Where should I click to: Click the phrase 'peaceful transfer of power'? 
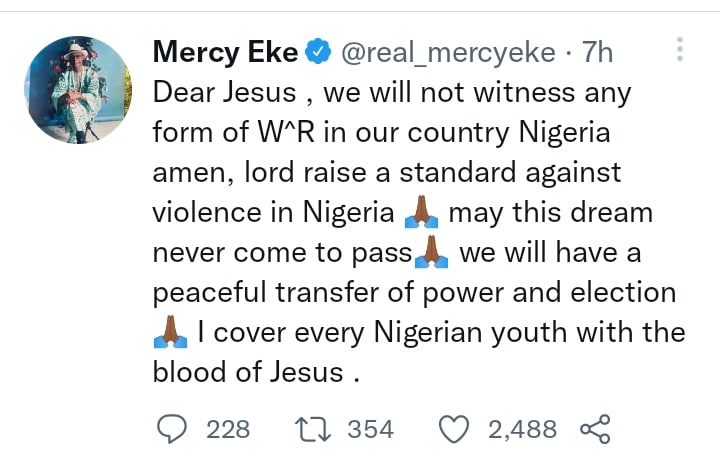click(x=328, y=292)
